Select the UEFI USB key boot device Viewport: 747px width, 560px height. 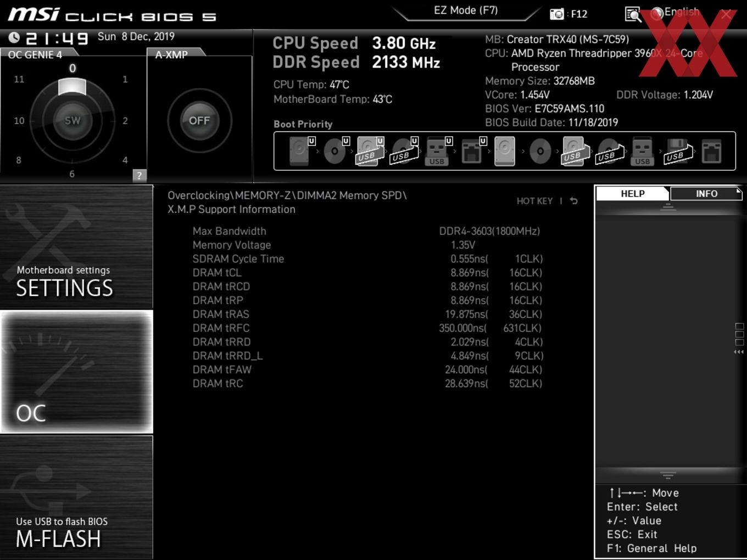click(438, 151)
